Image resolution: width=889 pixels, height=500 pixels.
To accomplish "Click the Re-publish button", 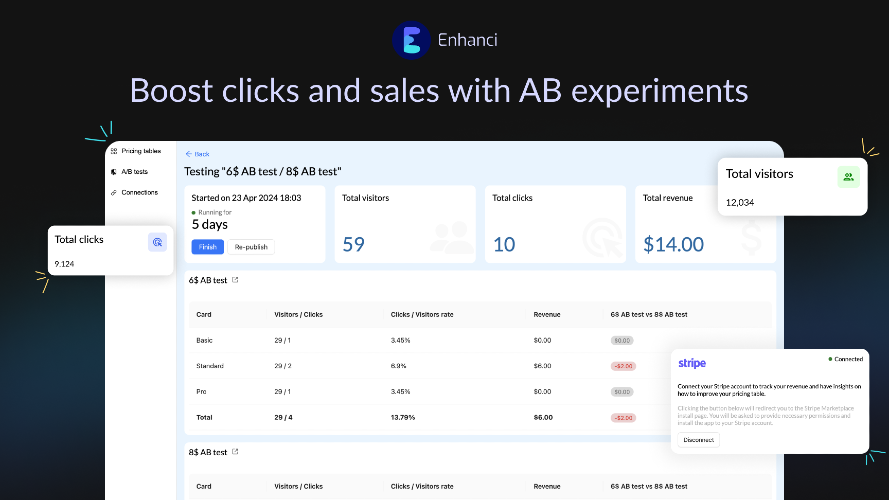I will pos(251,247).
